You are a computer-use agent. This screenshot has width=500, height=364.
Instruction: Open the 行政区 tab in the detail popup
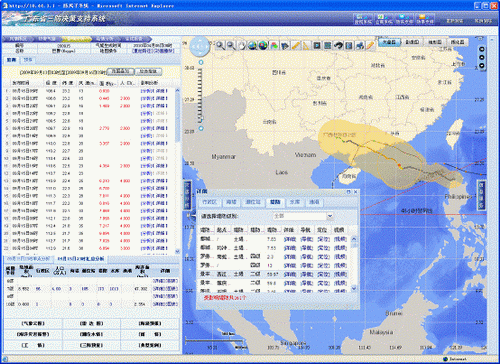coord(209,202)
